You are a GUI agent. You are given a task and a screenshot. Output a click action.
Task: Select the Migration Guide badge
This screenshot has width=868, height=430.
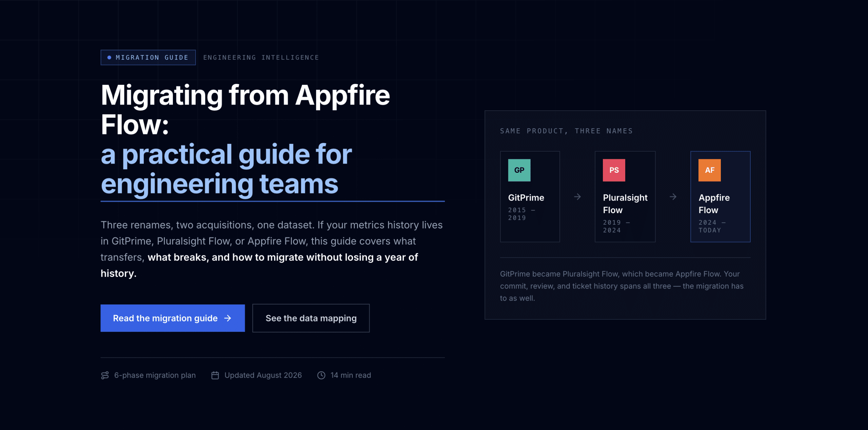tap(148, 57)
